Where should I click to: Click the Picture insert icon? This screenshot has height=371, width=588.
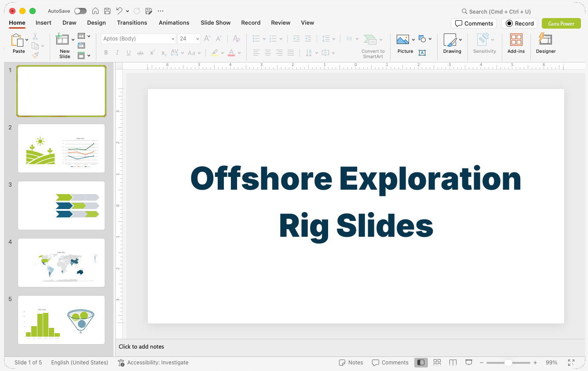(403, 40)
